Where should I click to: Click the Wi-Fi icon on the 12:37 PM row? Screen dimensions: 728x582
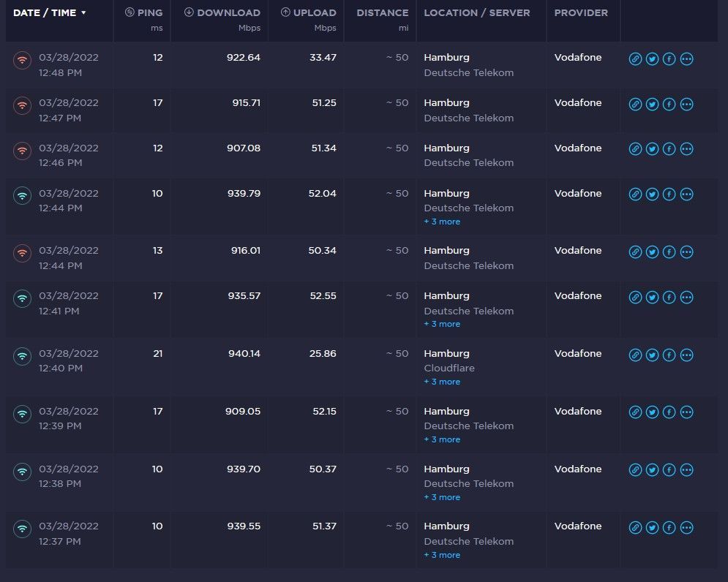(x=22, y=528)
